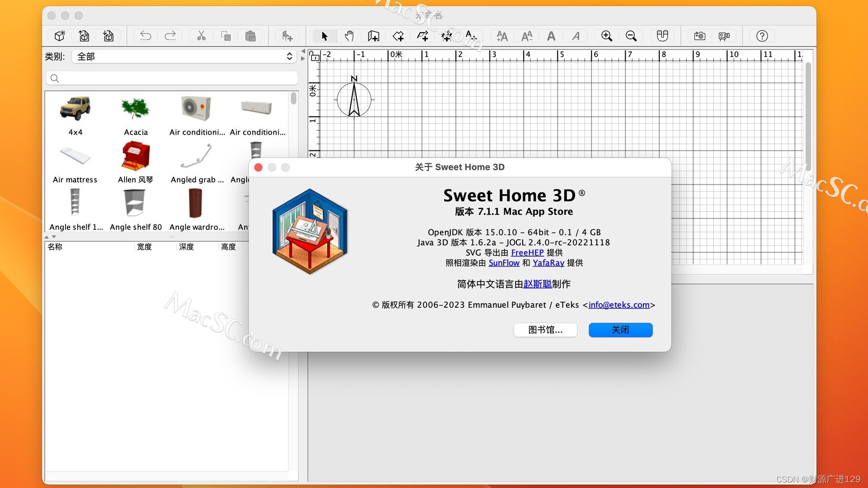Click the Copy toolbar icon
The width and height of the screenshot is (868, 488).
[x=226, y=36]
